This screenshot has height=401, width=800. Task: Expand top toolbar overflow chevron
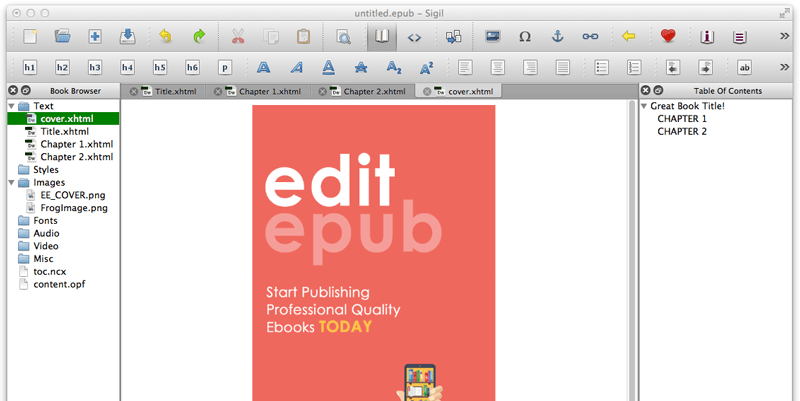pos(784,36)
